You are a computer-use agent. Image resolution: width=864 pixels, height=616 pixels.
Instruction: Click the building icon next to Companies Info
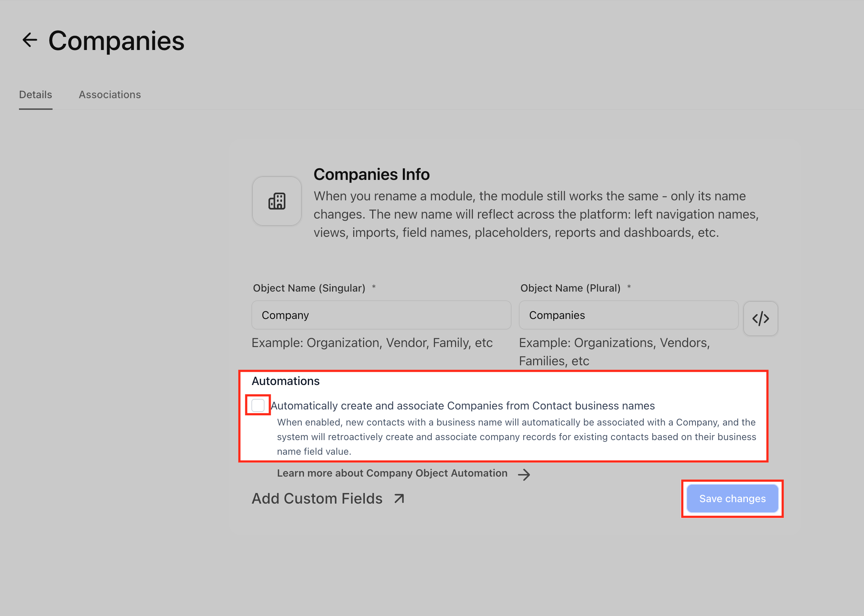pos(277,201)
